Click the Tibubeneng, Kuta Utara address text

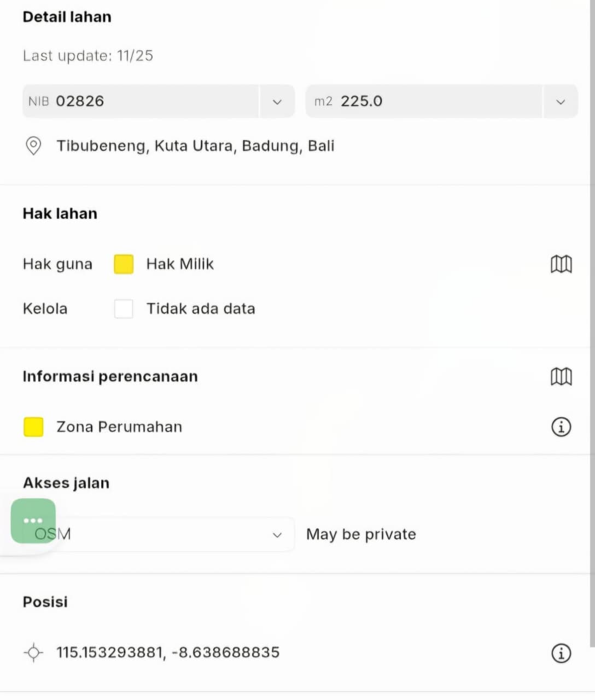[195, 146]
